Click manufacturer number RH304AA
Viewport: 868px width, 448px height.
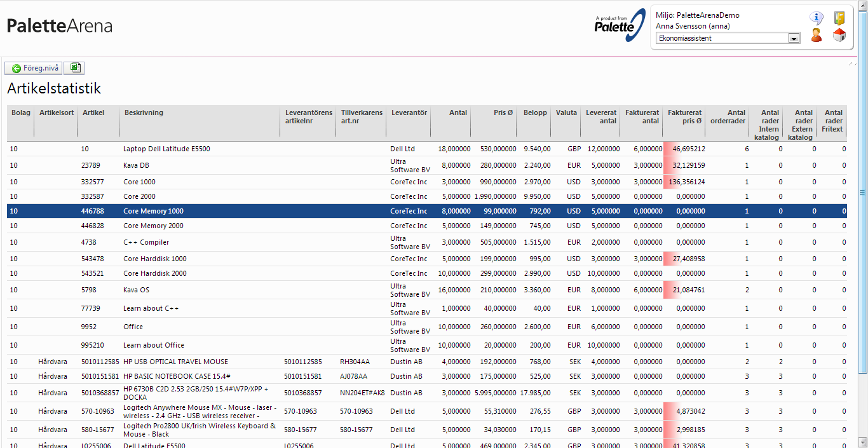pyautogui.click(x=356, y=362)
